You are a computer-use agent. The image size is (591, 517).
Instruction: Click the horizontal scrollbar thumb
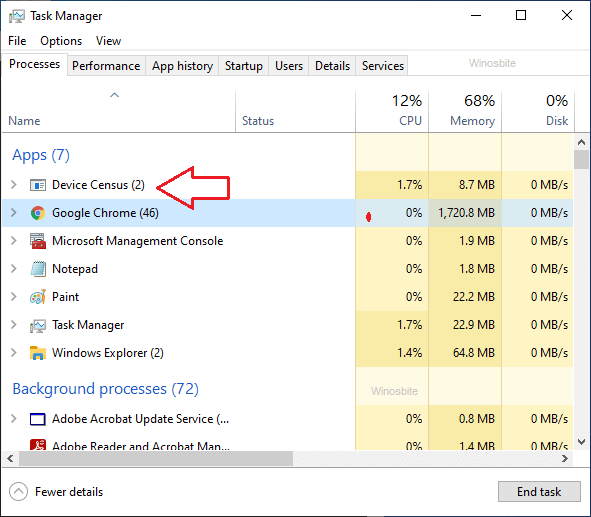(x=156, y=459)
